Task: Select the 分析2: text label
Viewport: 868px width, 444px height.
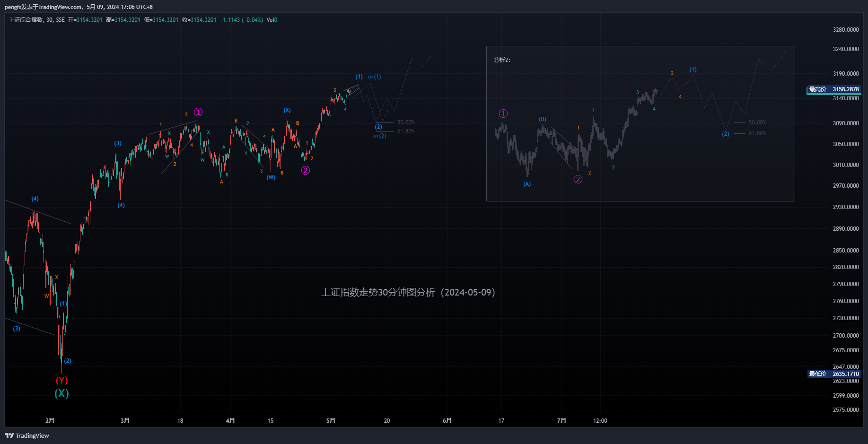Action: pos(502,60)
